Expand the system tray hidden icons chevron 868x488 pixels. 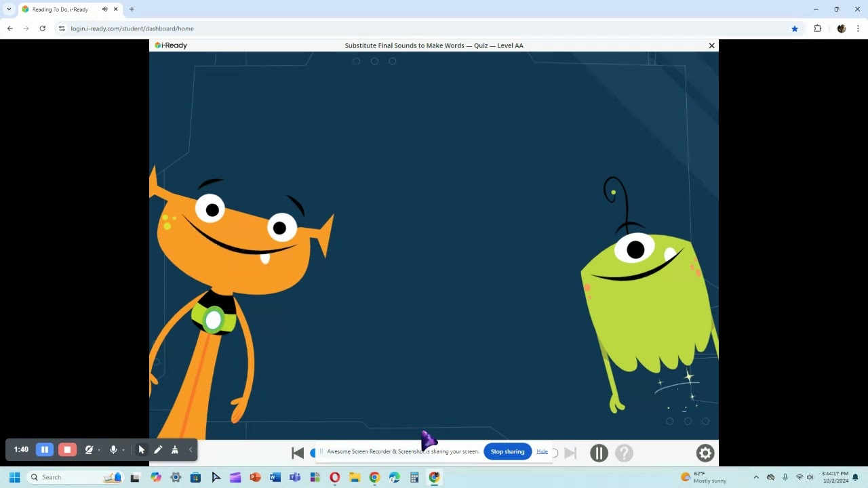pyautogui.click(x=756, y=477)
